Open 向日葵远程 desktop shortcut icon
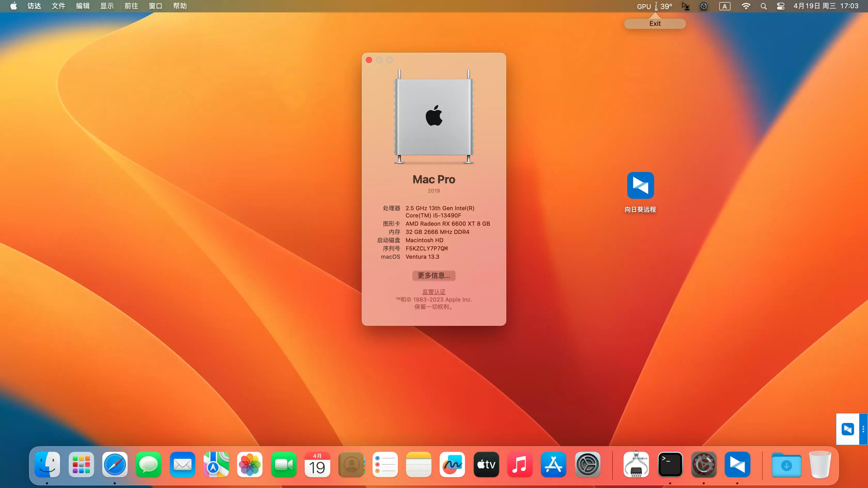The width and height of the screenshot is (868, 488). tap(640, 186)
